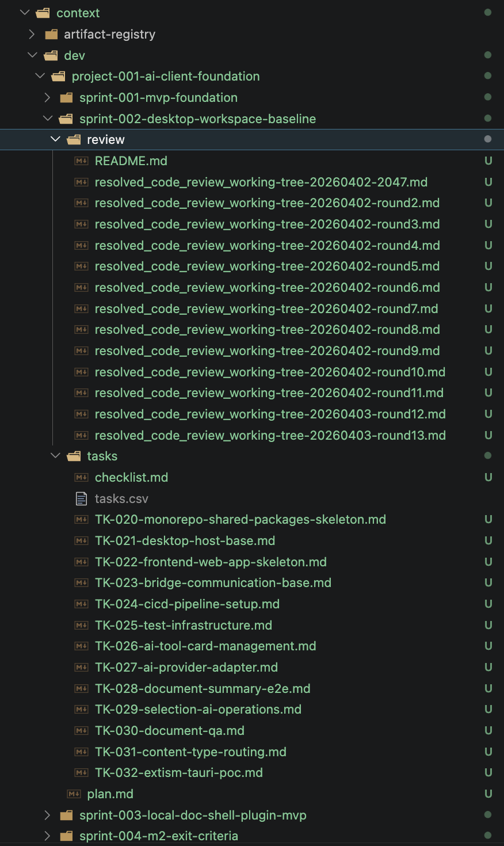
Task: Click the folder icon beside artifact-registry
Action: tap(52, 35)
